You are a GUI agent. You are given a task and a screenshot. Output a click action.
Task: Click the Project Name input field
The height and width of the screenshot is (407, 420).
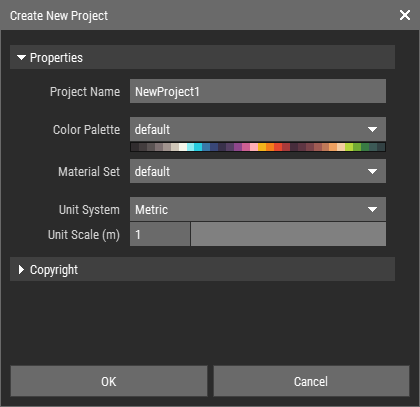pyautogui.click(x=258, y=91)
